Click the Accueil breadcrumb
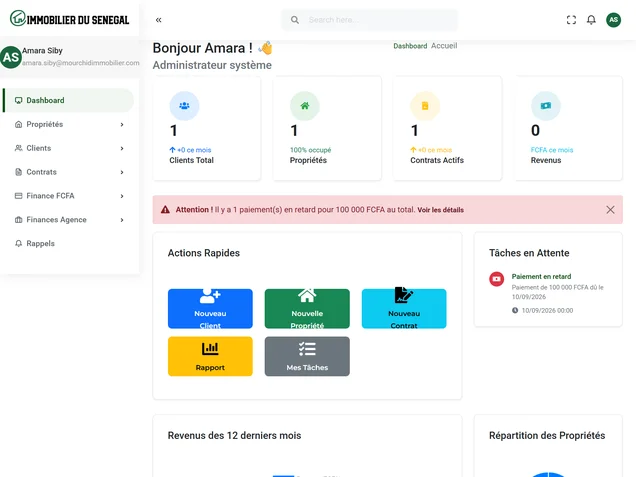 click(444, 46)
